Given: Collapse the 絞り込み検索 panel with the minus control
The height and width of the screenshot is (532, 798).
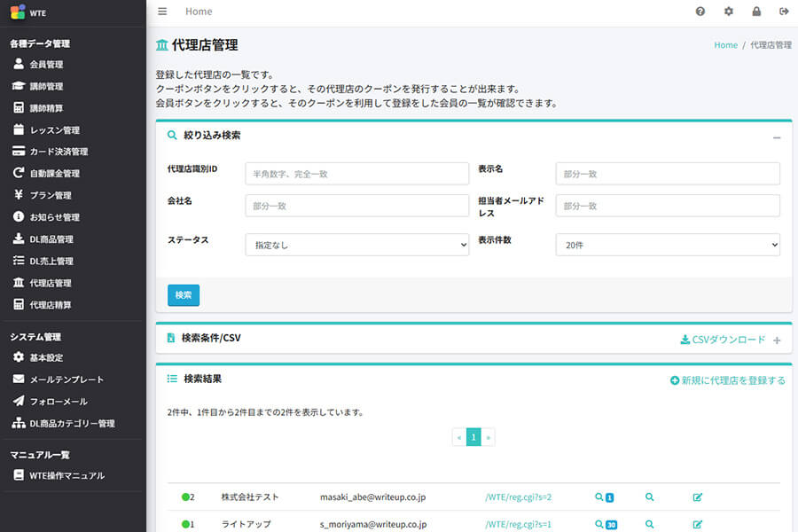Looking at the screenshot, I should (777, 138).
